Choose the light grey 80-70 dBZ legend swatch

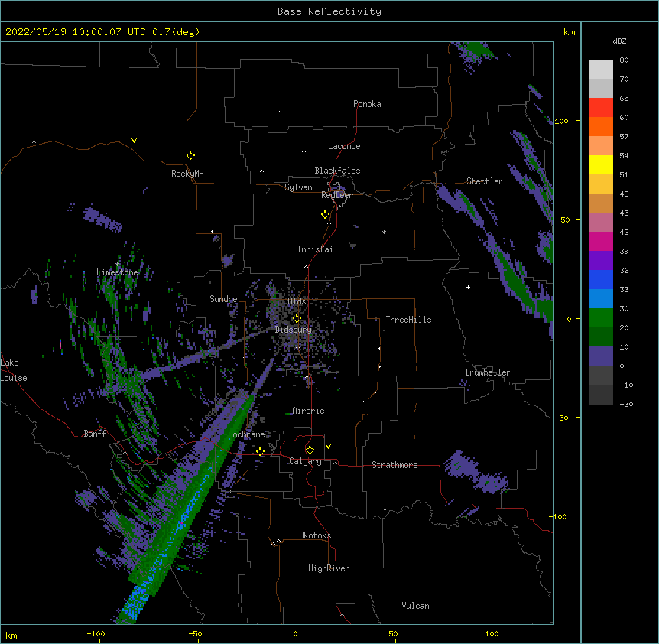click(601, 70)
